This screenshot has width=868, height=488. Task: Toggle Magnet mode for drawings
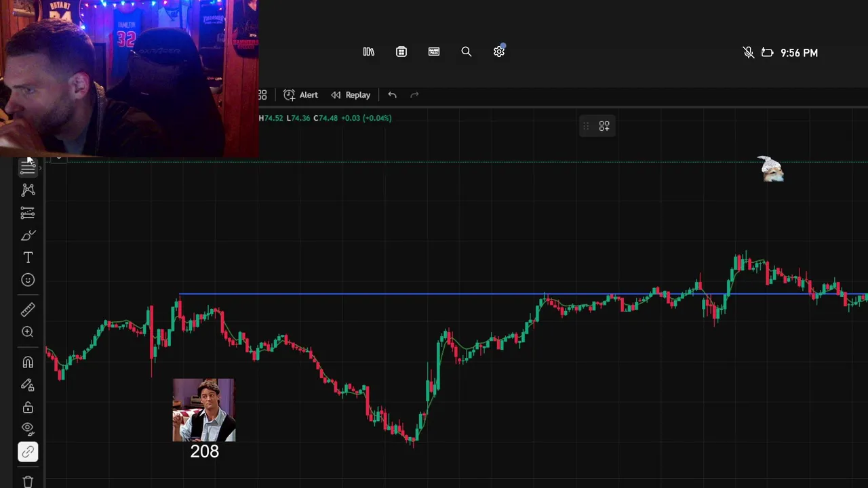(x=28, y=363)
